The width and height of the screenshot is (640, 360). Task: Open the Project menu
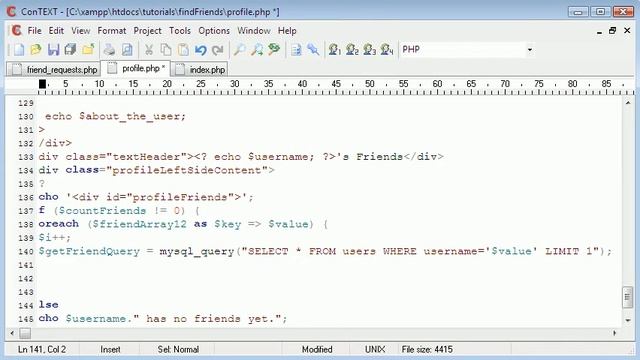pyautogui.click(x=147, y=31)
